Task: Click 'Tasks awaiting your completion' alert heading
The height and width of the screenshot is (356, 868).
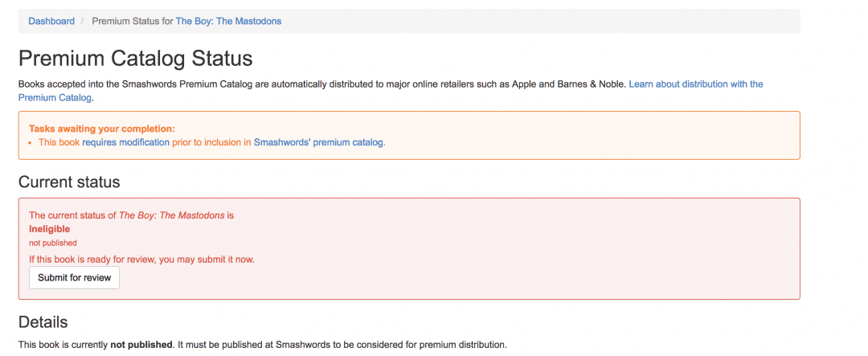Action: 102,129
